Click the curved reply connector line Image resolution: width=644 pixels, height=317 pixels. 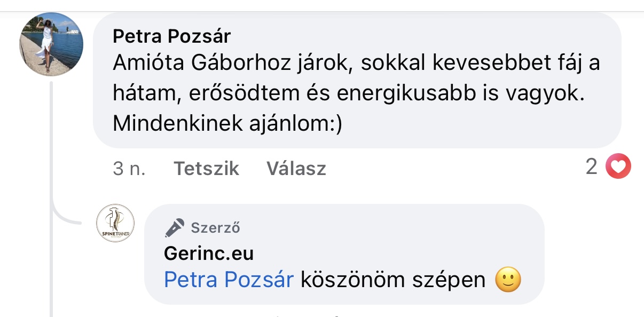67,218
